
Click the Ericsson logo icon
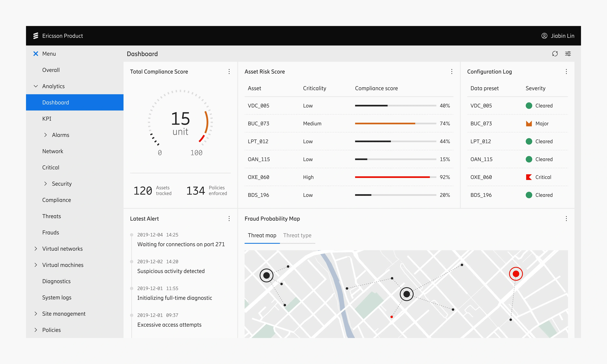tap(36, 36)
